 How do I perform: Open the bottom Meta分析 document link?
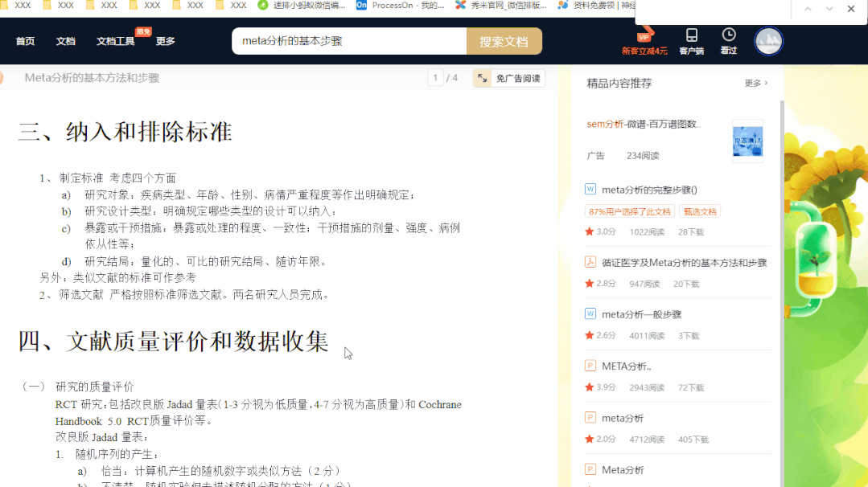click(622, 470)
